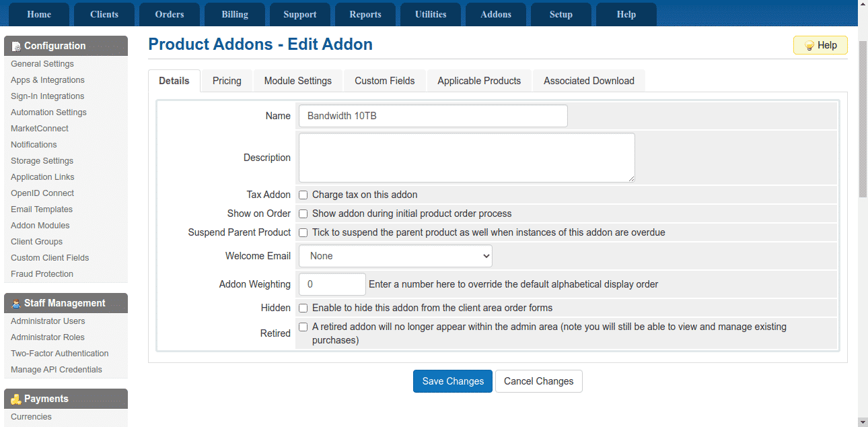This screenshot has height=427, width=868.
Task: Click the Staff Management section icon
Action: click(16, 304)
